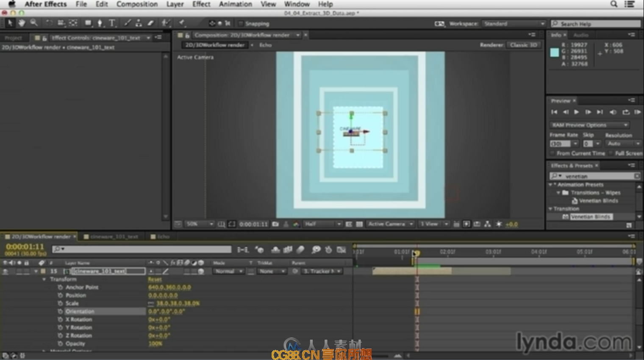Select the Pen tool
This screenshot has height=360, width=644.
[x=100, y=23]
